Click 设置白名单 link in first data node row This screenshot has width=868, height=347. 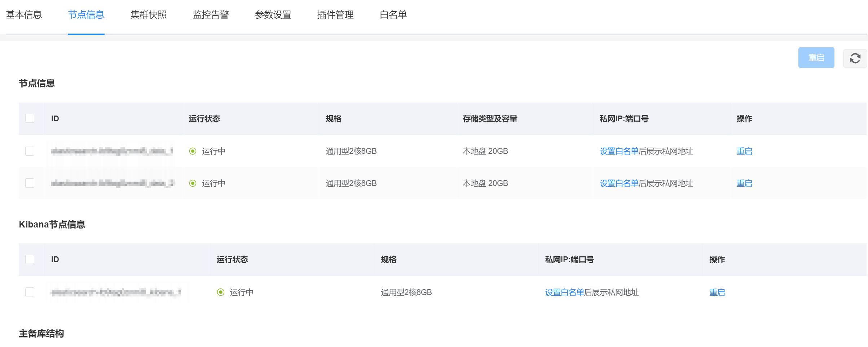(619, 151)
